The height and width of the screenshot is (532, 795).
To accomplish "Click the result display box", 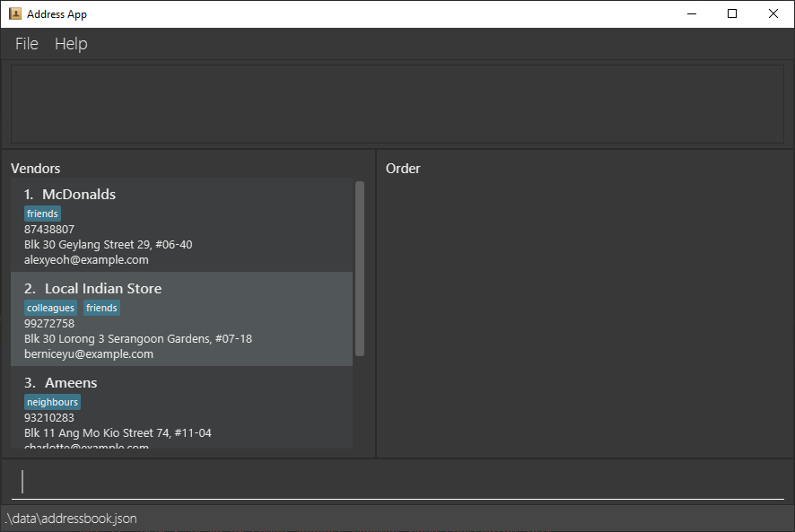I will 397,104.
